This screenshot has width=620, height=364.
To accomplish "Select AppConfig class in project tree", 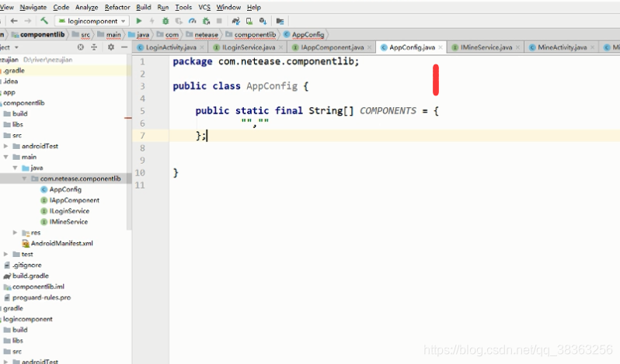I will click(61, 189).
